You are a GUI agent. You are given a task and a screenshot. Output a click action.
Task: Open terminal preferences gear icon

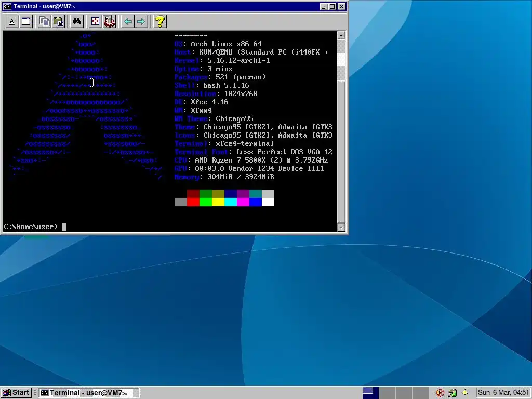tap(109, 22)
